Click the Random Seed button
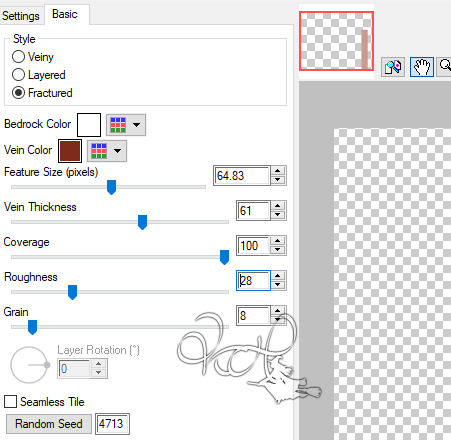The height and width of the screenshot is (440, 451). tap(49, 424)
